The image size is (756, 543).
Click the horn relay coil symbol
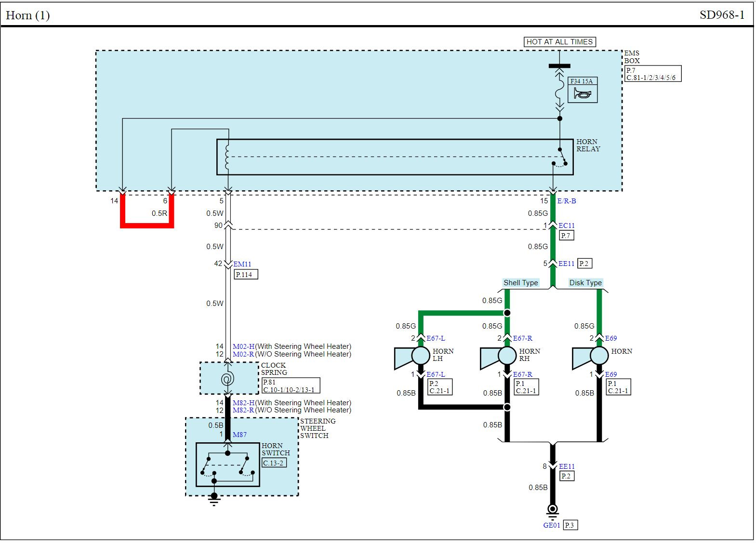tap(227, 157)
